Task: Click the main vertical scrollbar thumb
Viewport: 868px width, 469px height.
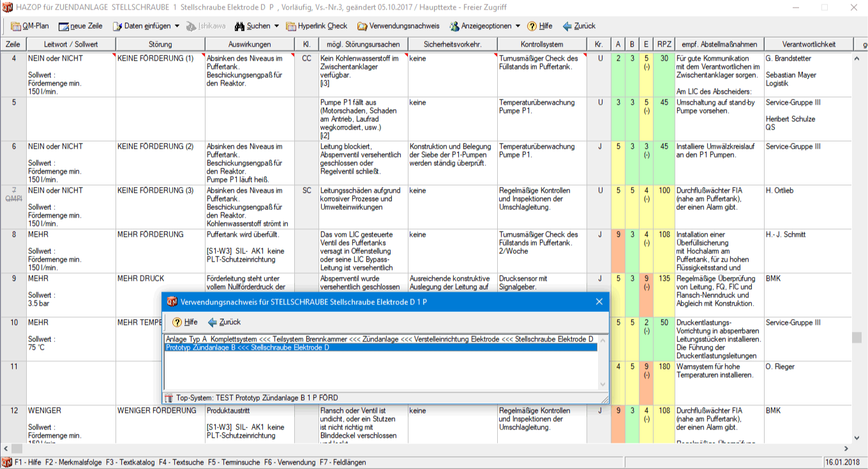Action: click(857, 338)
